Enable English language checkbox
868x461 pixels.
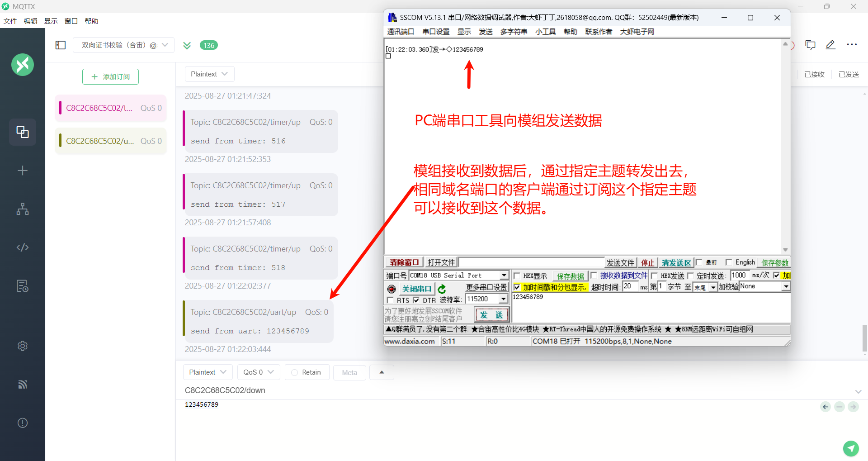click(x=728, y=262)
